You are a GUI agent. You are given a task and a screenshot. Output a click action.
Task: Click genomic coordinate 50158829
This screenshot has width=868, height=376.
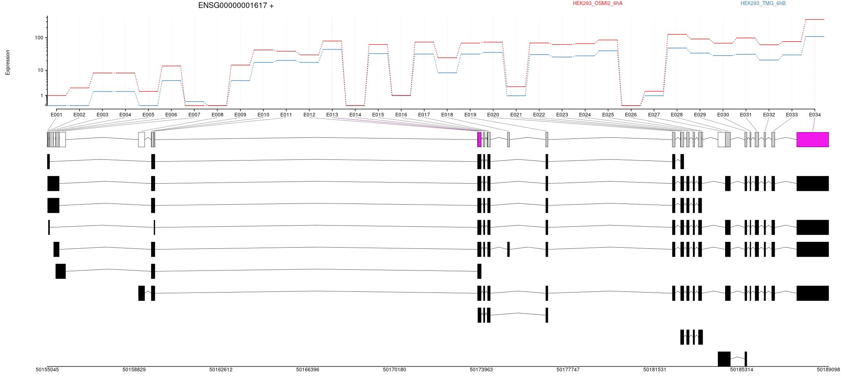pos(134,369)
